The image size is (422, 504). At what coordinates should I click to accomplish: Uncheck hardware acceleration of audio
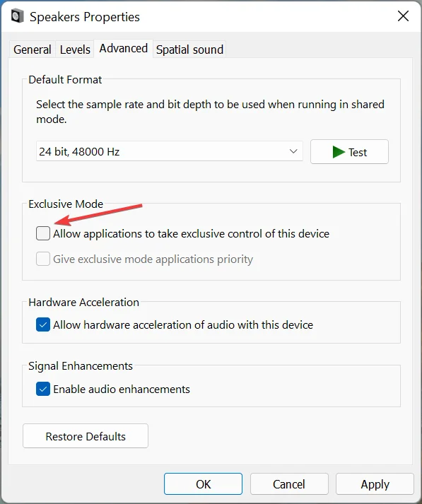coord(43,324)
